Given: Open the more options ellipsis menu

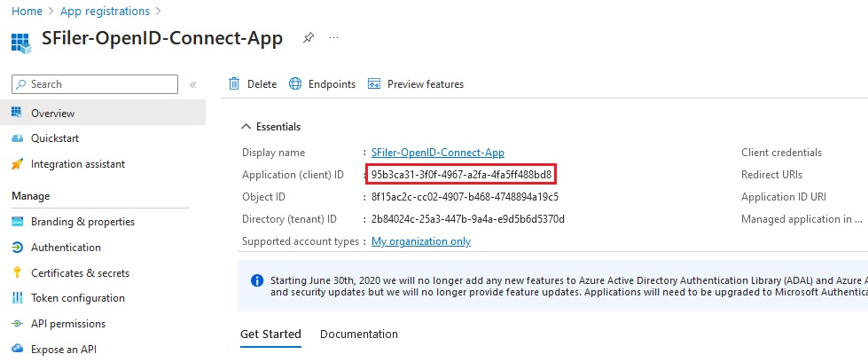Looking at the screenshot, I should (333, 37).
